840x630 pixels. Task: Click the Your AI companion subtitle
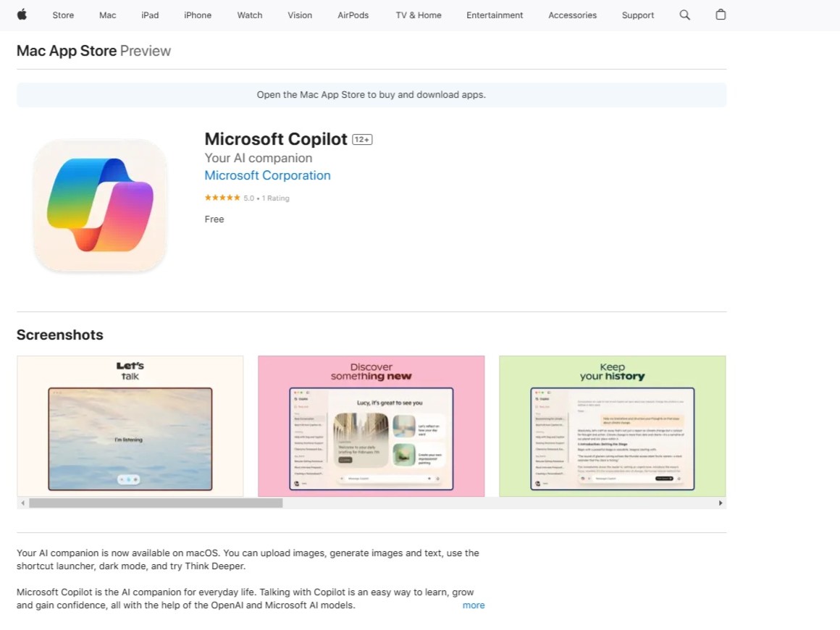(259, 158)
